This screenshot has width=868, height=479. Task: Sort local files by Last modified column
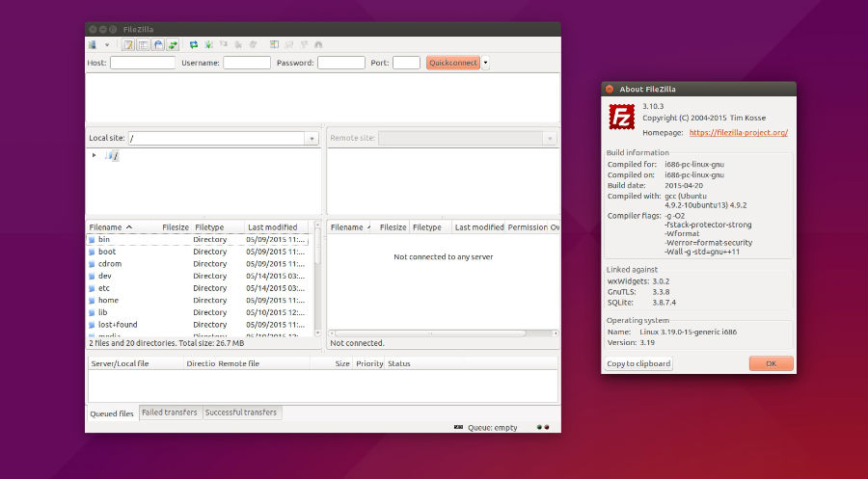click(x=277, y=227)
